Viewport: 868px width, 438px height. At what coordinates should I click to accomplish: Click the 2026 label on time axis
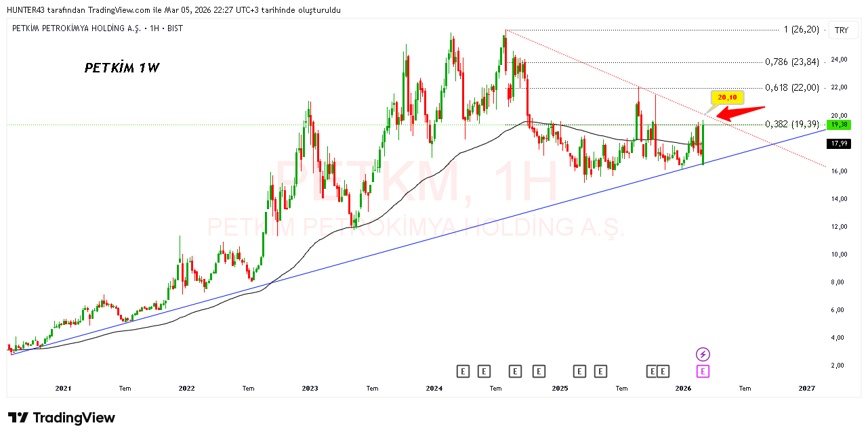coord(683,388)
